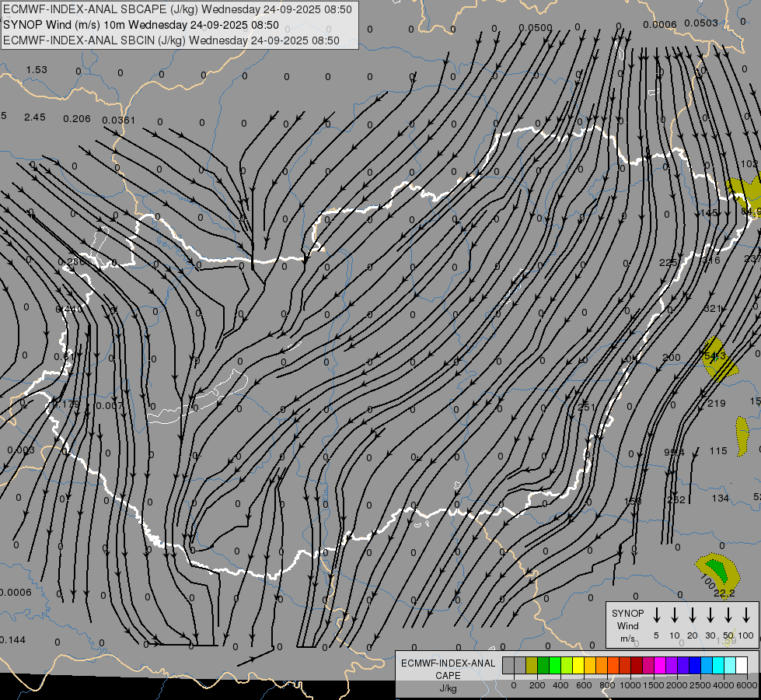This screenshot has height=700, width=761.
Task: Click the dark green CAPE legend swatch
Action: coord(543,665)
